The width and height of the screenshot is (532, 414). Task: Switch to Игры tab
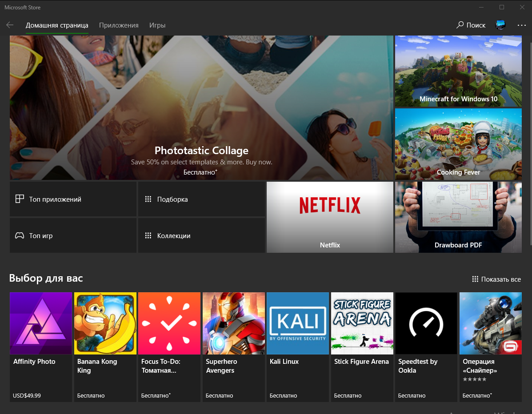coord(157,25)
